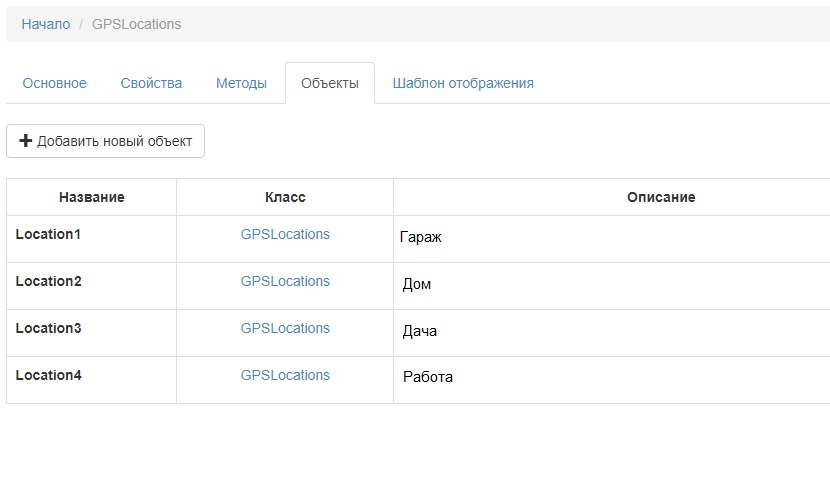Image resolution: width=830 pixels, height=480 pixels.
Task: Go to Шаблон отображения tab
Action: pos(463,83)
